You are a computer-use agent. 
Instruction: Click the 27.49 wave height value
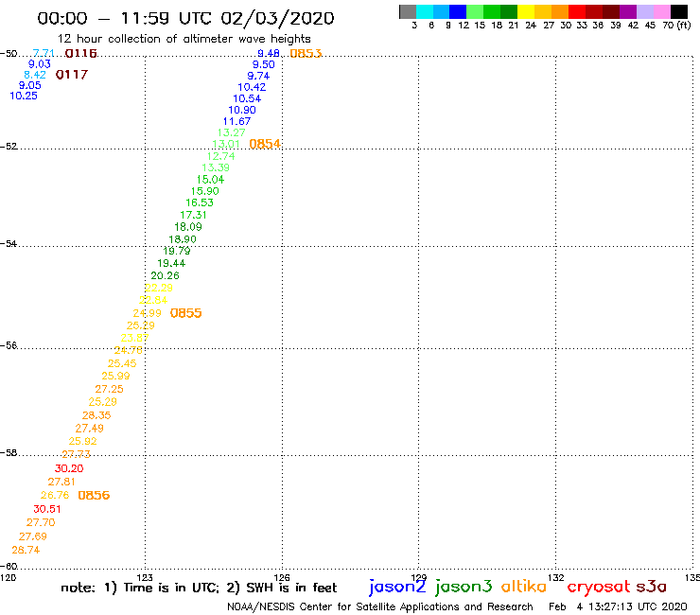89,429
